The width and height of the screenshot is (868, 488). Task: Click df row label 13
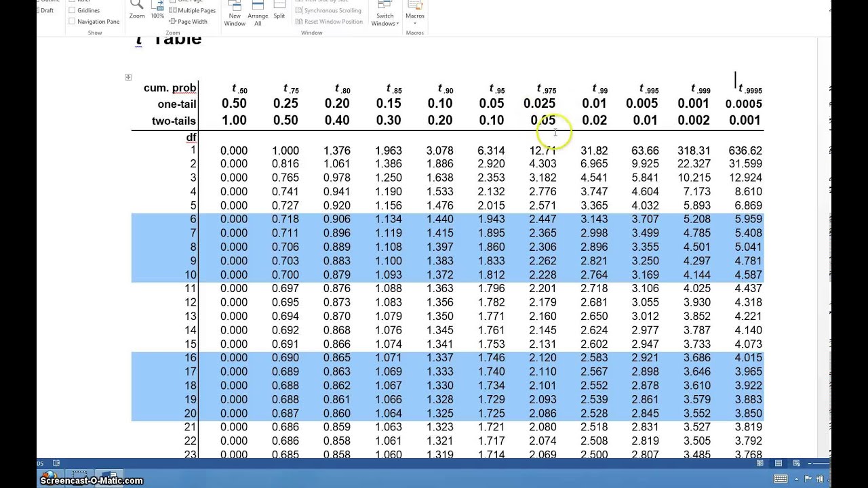(x=191, y=317)
